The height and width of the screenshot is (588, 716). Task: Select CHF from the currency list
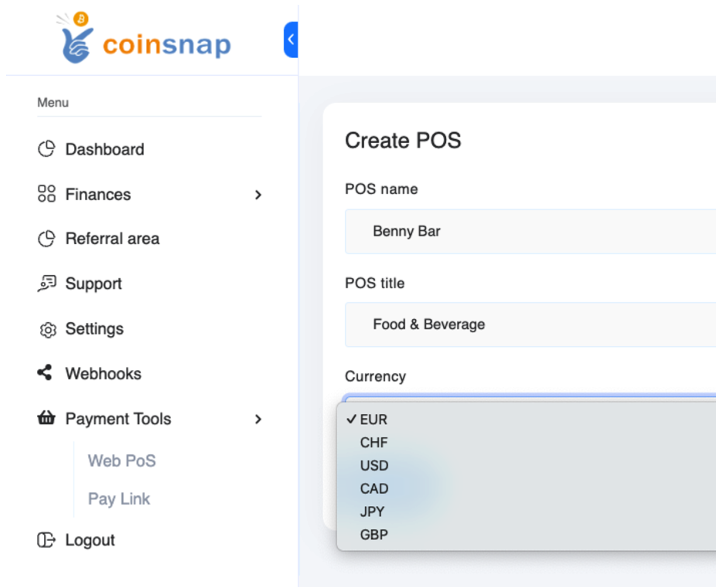[x=373, y=442]
